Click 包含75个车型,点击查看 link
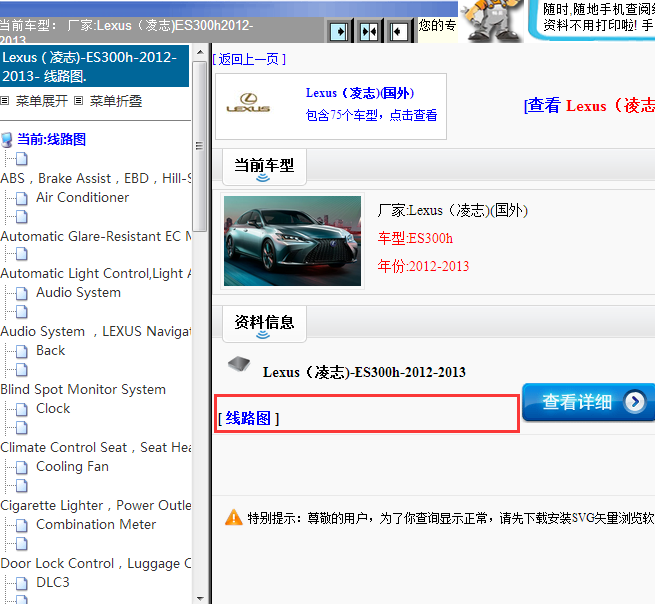The image size is (655, 604). click(371, 115)
